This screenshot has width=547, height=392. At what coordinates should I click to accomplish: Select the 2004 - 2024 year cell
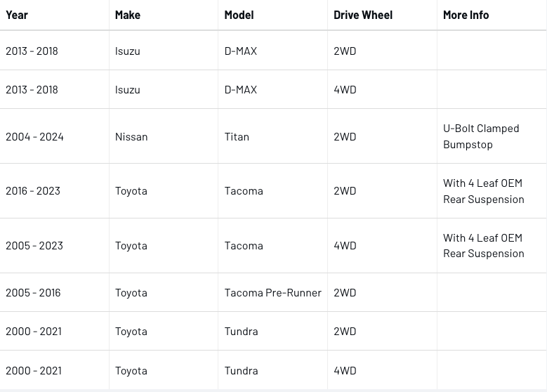tap(34, 136)
